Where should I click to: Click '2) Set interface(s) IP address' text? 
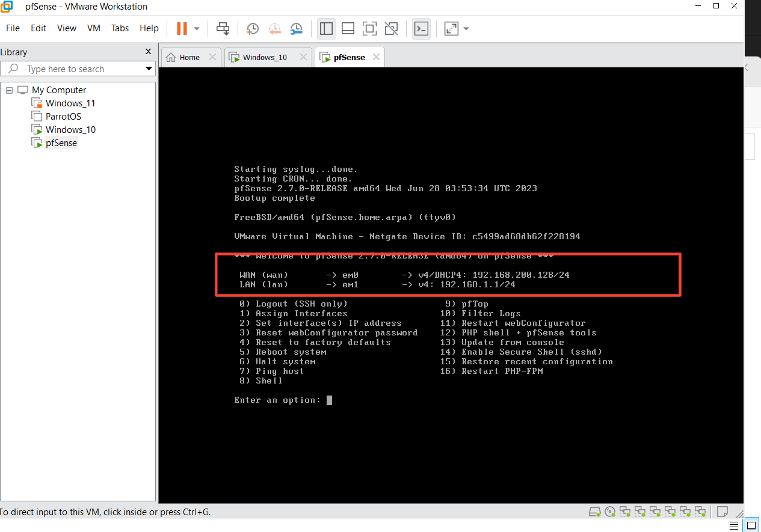320,323
